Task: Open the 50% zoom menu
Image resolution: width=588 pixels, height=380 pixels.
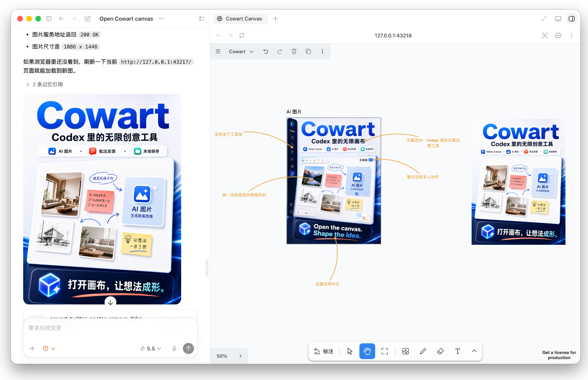Action: [222, 356]
